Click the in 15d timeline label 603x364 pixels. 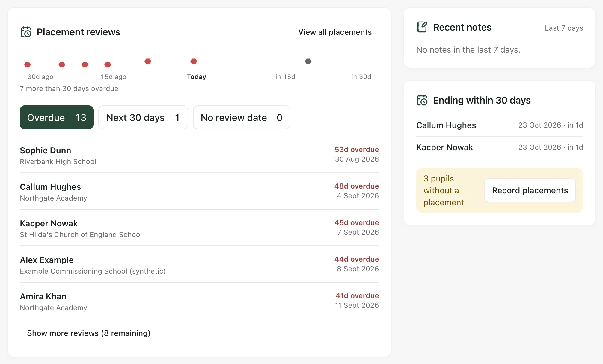285,77
